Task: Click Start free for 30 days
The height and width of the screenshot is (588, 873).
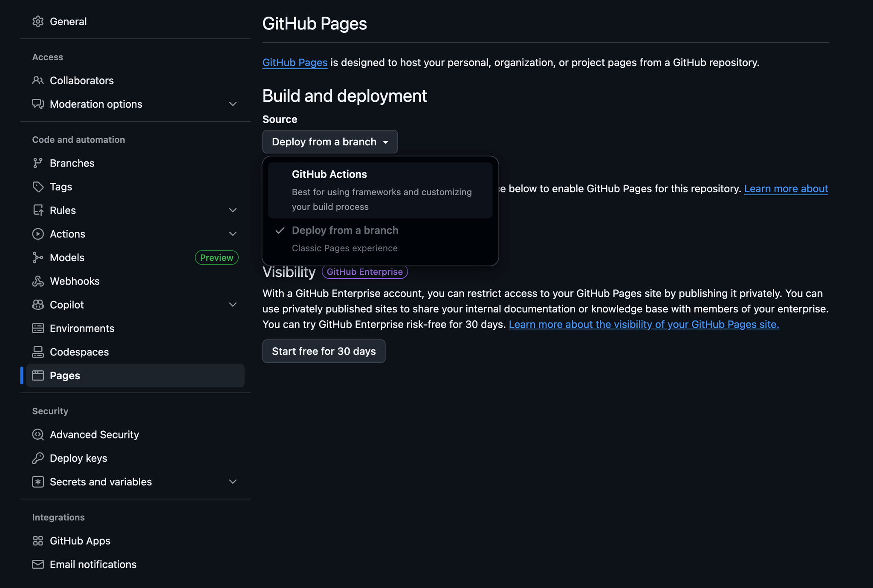Action: [324, 351]
